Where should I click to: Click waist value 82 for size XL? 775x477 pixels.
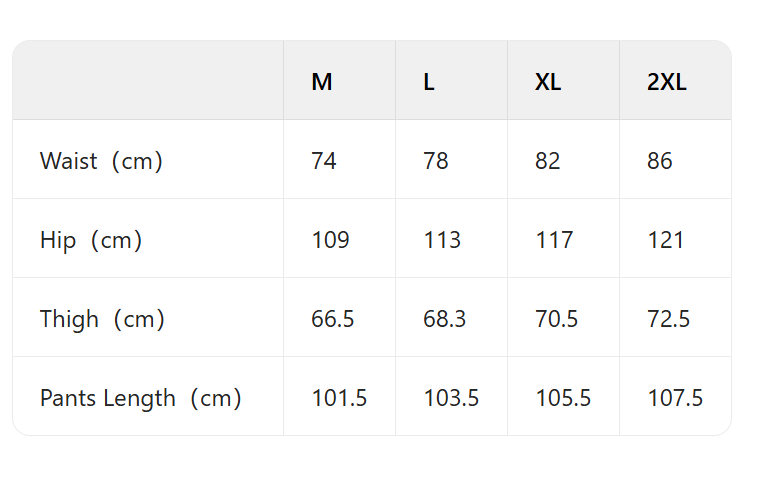(548, 161)
